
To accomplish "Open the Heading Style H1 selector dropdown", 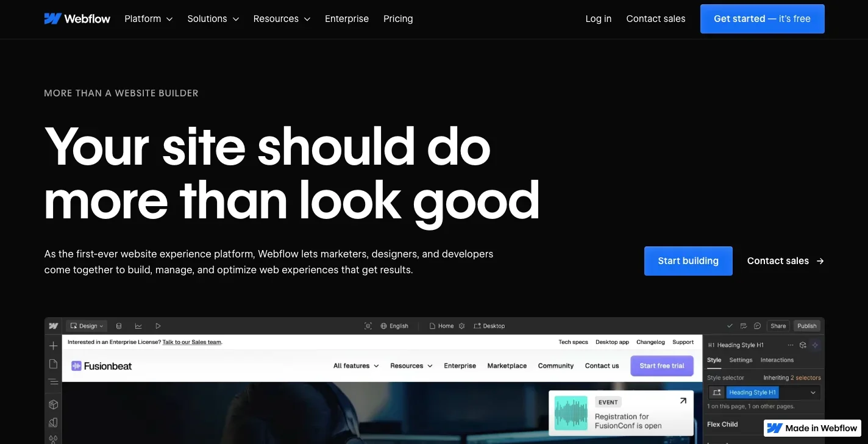I will coord(813,393).
